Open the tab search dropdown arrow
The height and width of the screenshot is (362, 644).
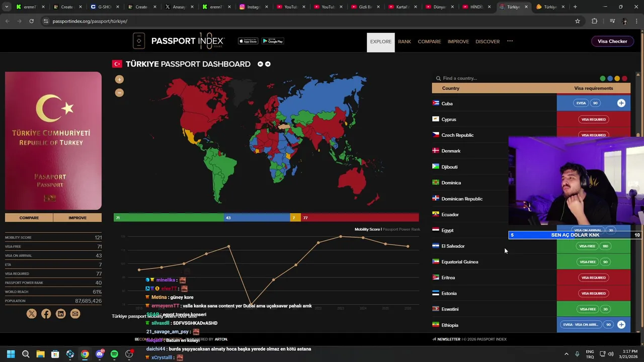coord(6,7)
